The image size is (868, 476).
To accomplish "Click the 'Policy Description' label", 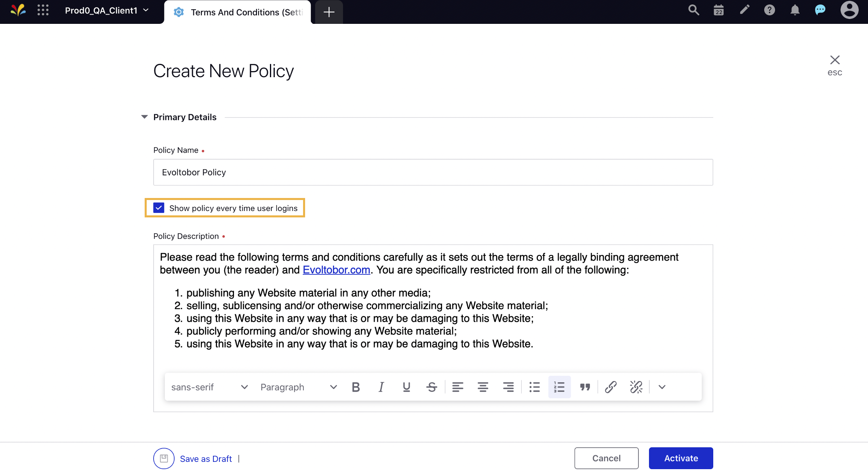I will (x=186, y=236).
